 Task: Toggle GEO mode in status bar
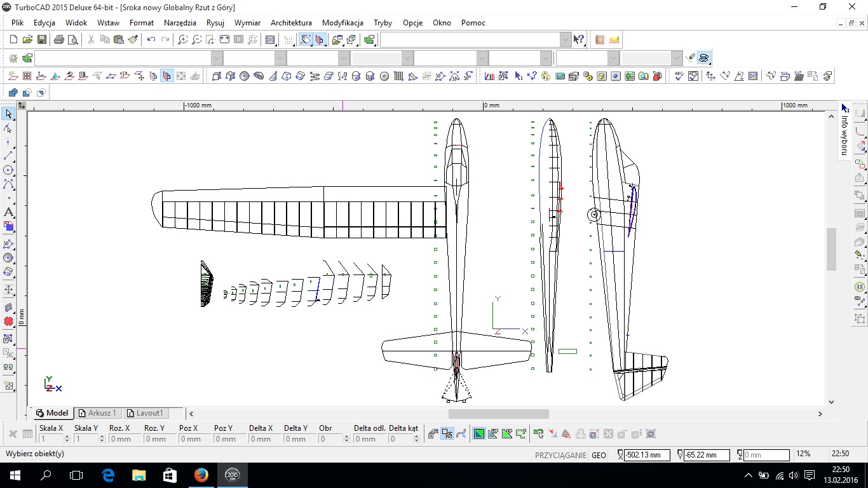599,455
